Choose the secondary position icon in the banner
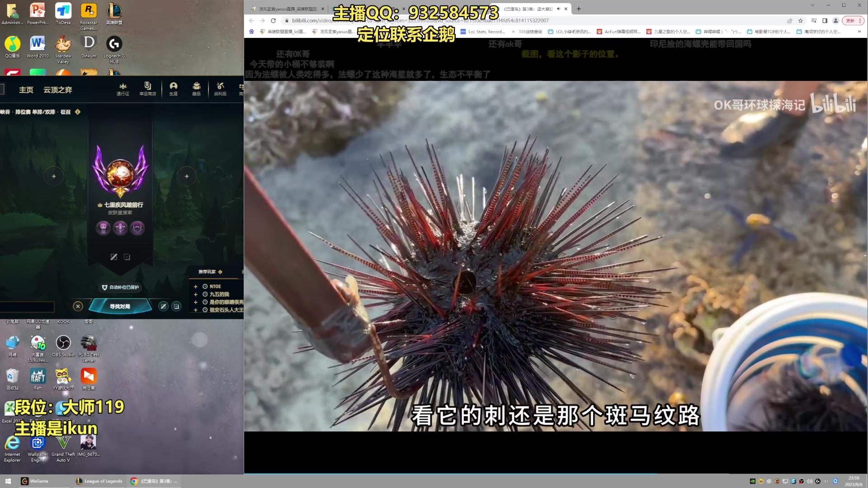The height and width of the screenshot is (488, 868). pyautogui.click(x=127, y=257)
